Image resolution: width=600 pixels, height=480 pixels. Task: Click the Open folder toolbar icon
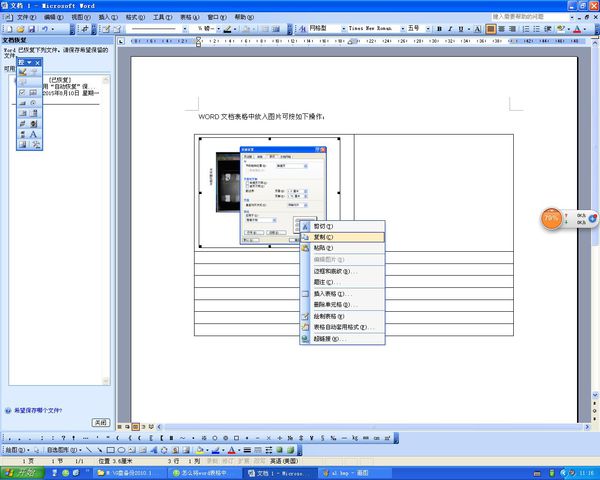21,29
